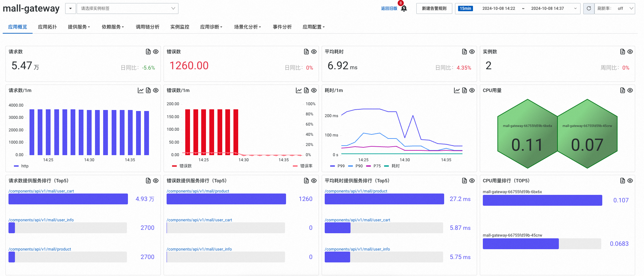Toggle http series in legend
The height and width of the screenshot is (276, 644).
21,166
